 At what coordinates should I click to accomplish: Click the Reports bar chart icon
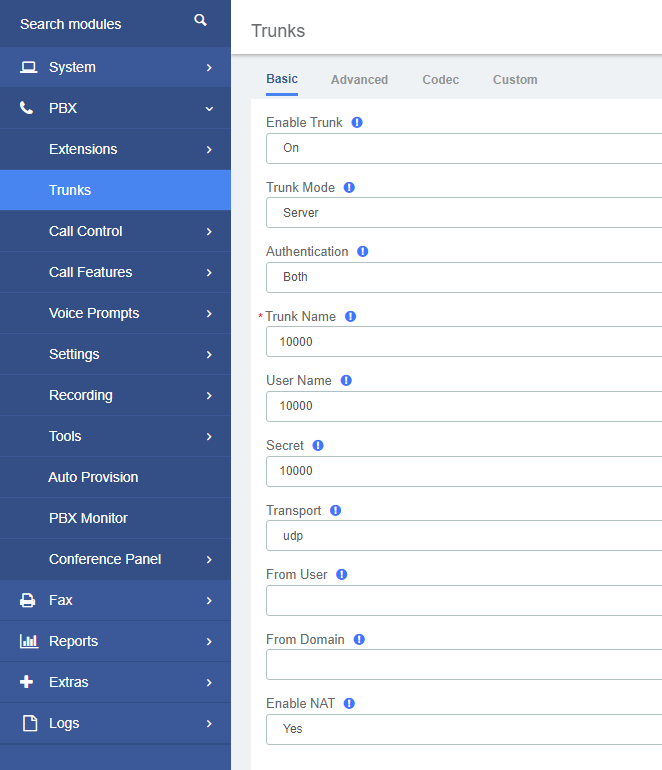point(28,641)
